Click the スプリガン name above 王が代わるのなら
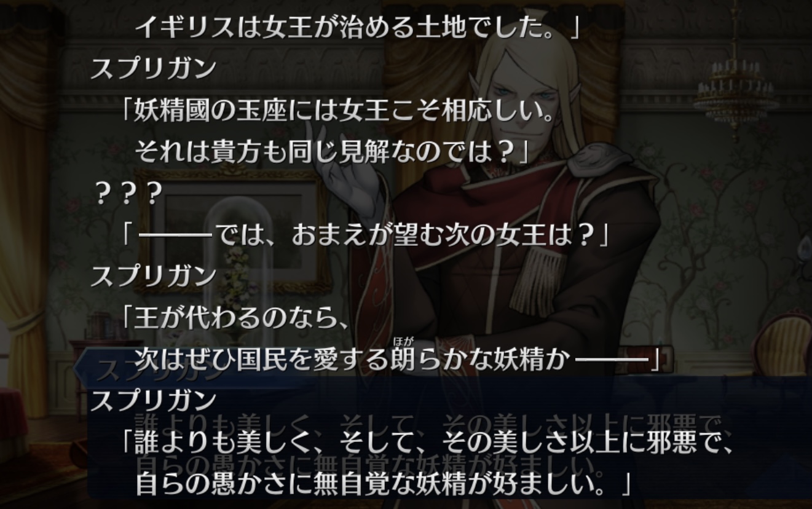The image size is (812, 509). 153,276
